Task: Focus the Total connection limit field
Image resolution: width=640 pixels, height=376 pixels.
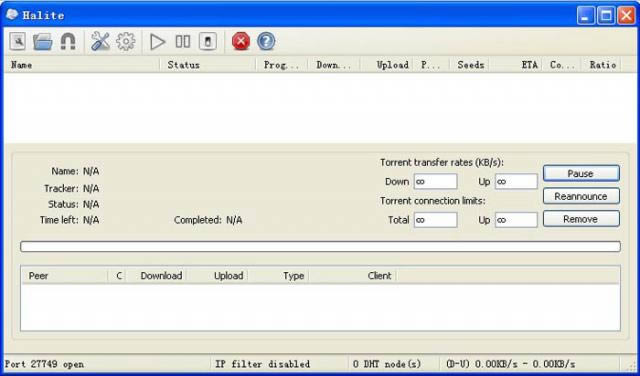Action: 436,220
